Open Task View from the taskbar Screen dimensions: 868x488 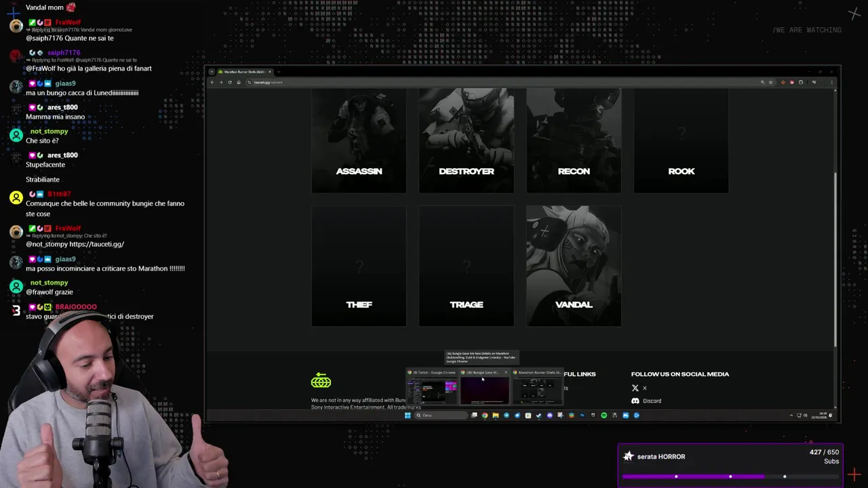pyautogui.click(x=474, y=415)
